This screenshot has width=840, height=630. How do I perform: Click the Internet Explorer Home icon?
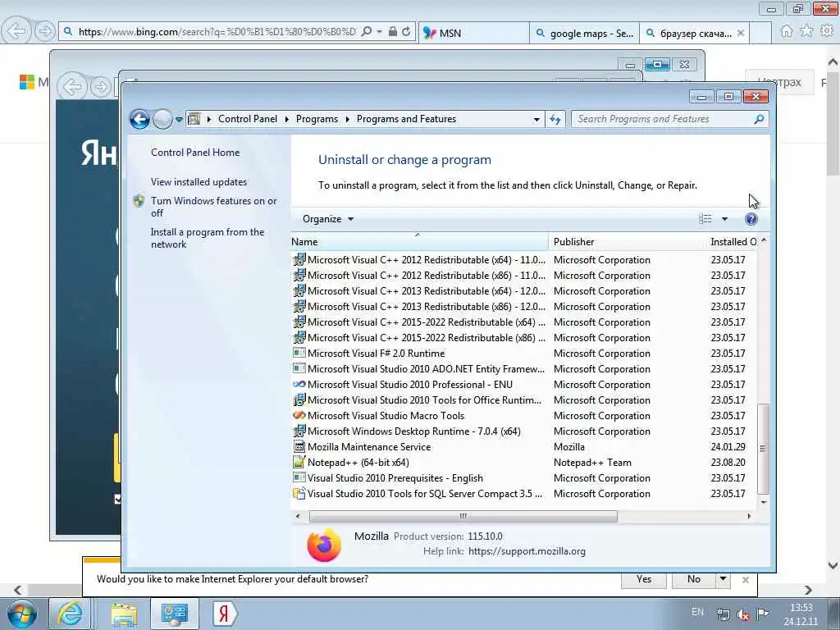tap(787, 32)
